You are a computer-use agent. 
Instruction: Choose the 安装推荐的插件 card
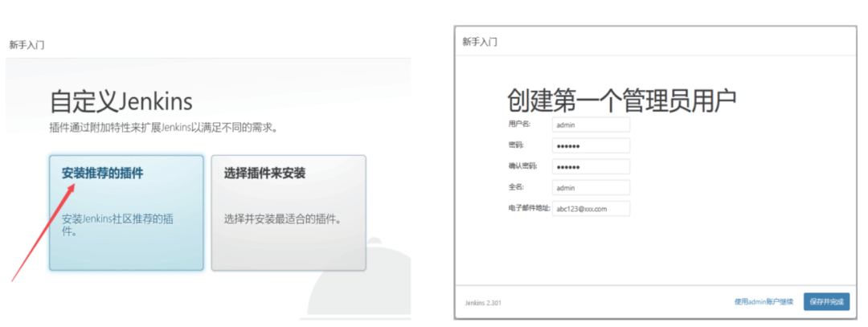point(126,213)
